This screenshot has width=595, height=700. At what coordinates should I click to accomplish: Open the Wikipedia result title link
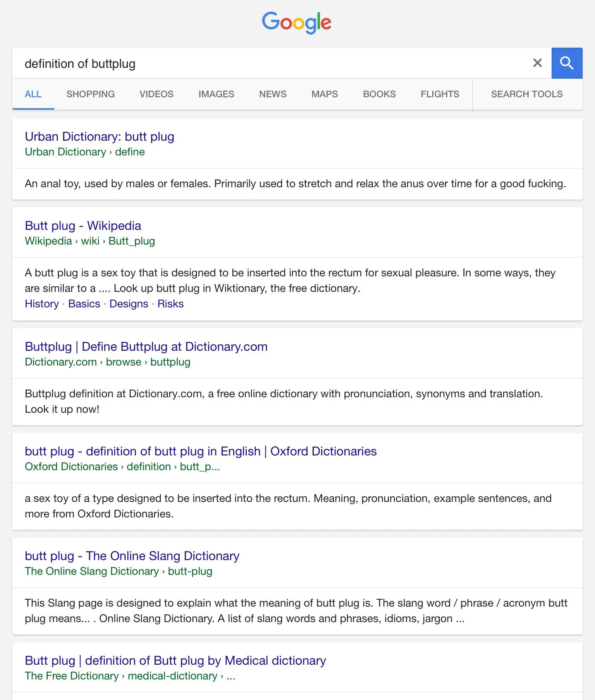point(83,226)
